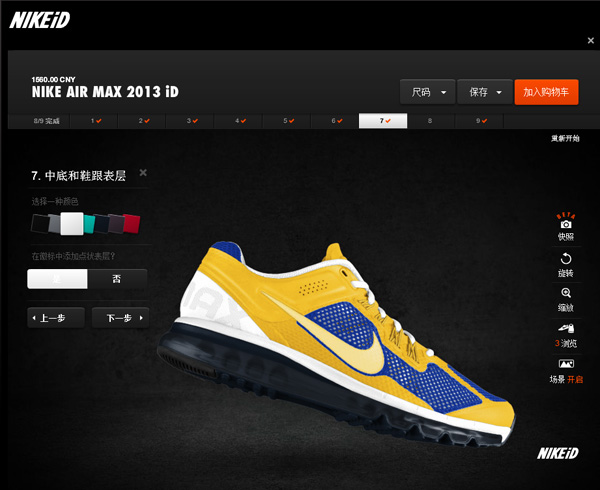The width and height of the screenshot is (600, 490).
Task: Rotate the shoe with 旋转 icon
Action: click(566, 265)
